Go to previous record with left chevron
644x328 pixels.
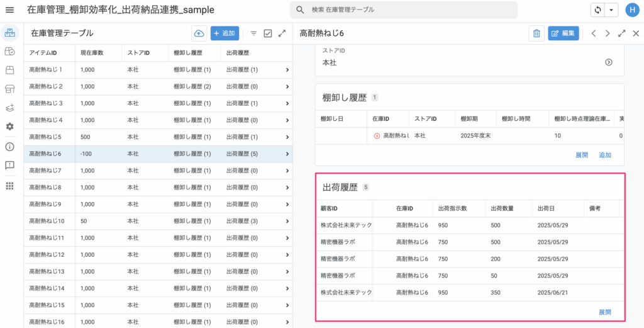tap(594, 34)
